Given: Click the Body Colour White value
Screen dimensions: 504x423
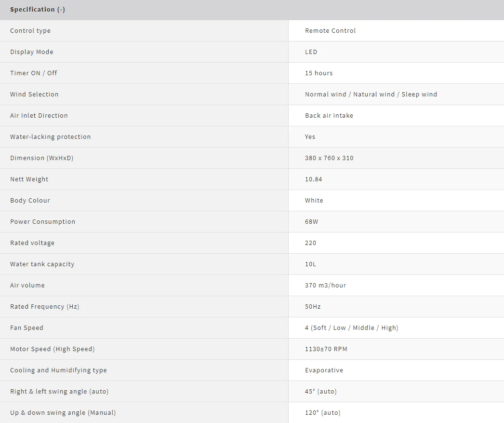Looking at the screenshot, I should tap(314, 201).
